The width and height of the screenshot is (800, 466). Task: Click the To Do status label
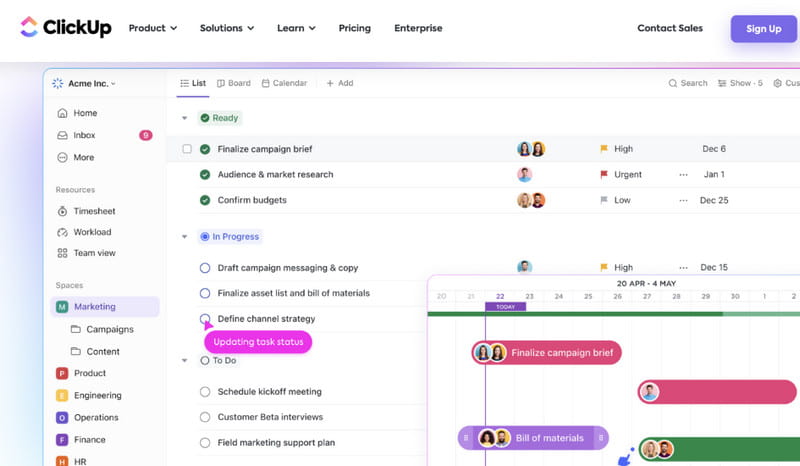pos(218,360)
